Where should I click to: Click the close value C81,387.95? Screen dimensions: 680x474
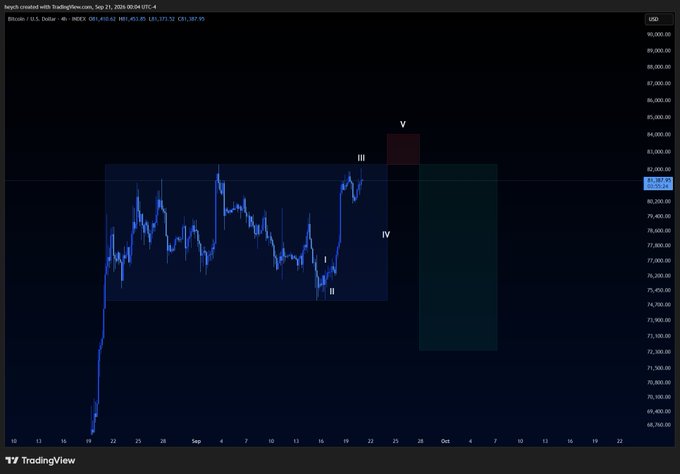[x=191, y=19]
